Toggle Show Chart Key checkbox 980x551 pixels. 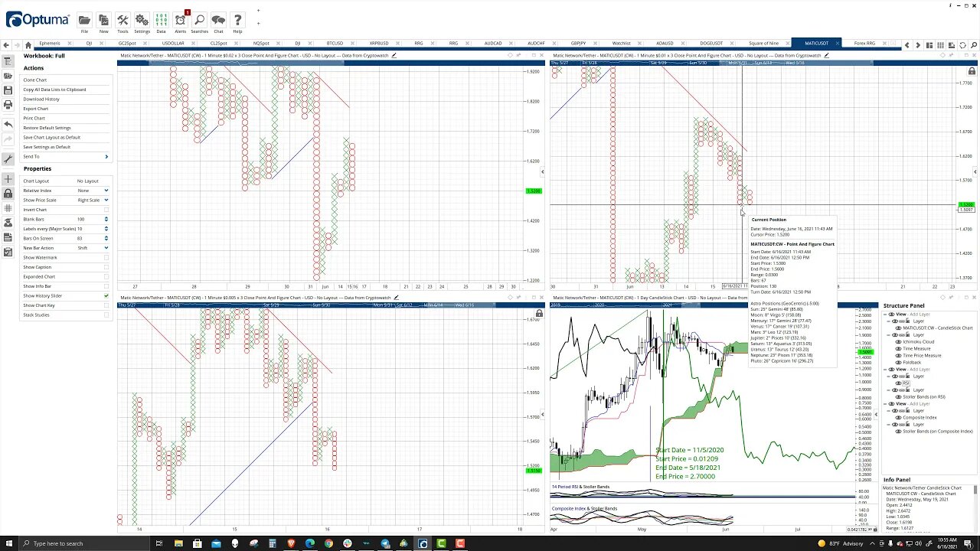pos(106,305)
